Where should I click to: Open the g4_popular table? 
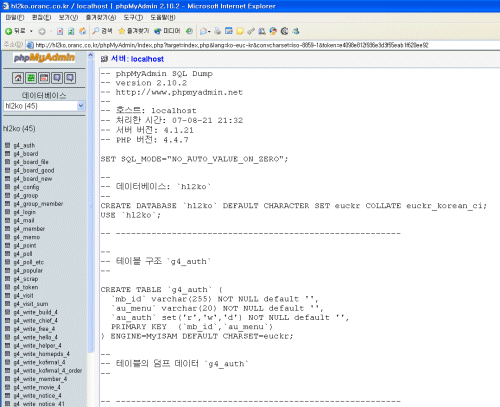coord(28,270)
